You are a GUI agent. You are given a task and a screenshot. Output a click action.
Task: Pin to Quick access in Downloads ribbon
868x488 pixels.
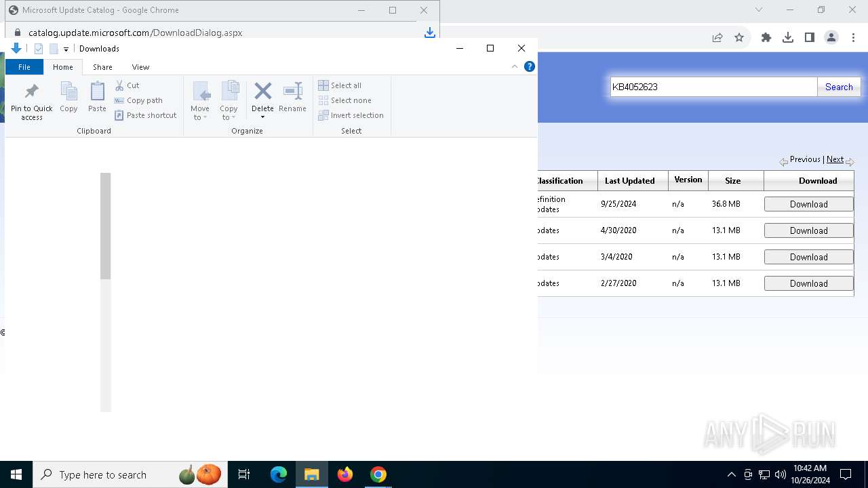(32, 102)
